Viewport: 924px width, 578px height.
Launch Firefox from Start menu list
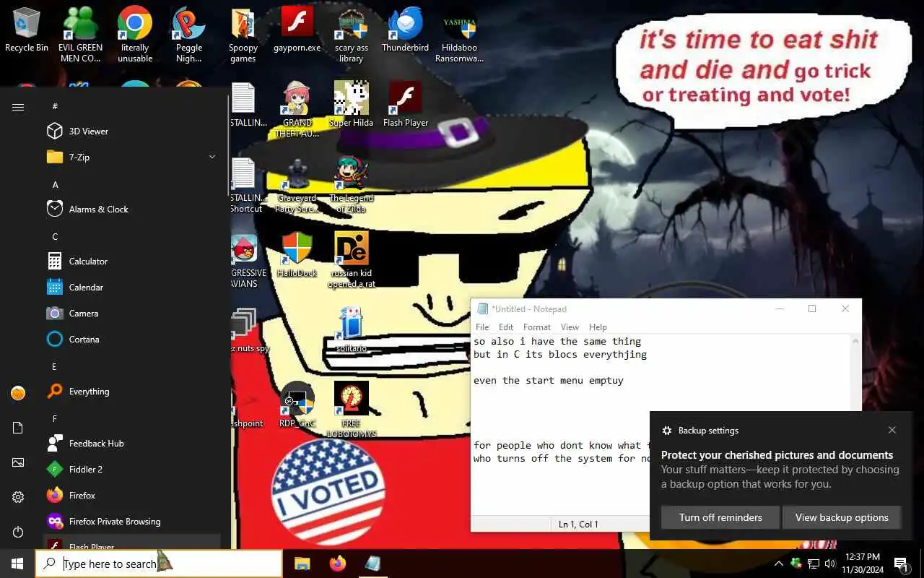pos(132,495)
